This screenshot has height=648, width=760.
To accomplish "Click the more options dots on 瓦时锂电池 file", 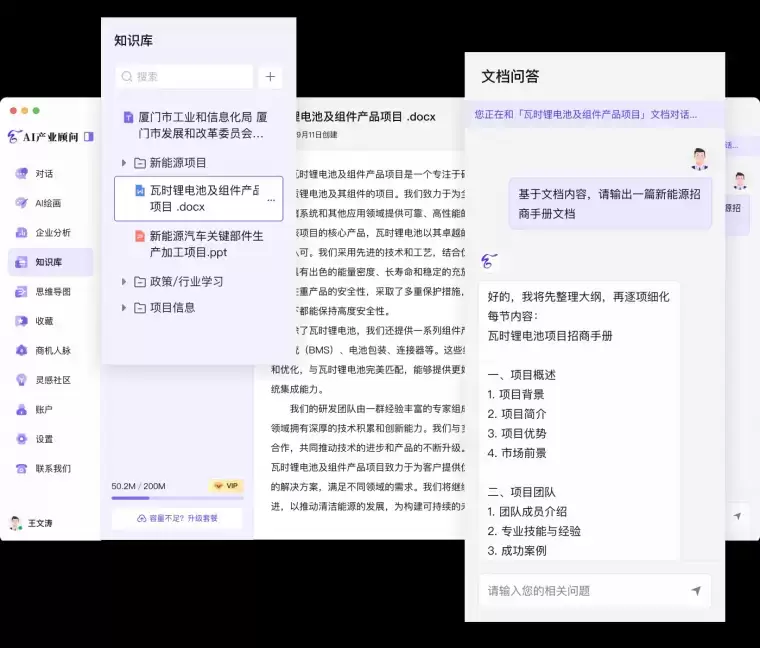I will 271,200.
